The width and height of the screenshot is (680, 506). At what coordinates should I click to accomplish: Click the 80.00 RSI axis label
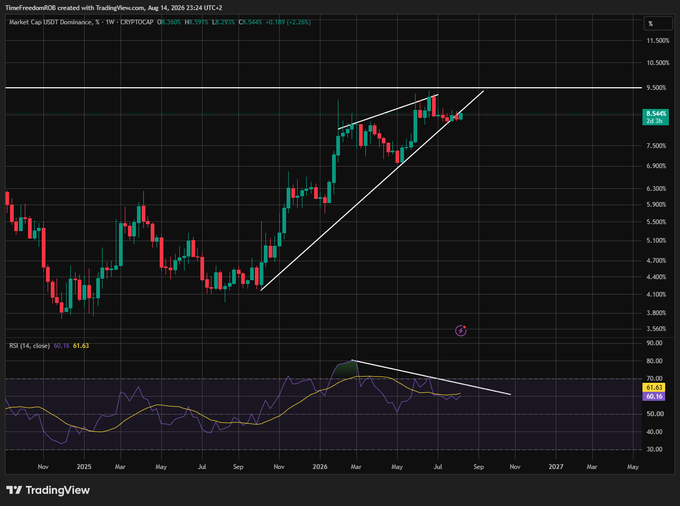[x=654, y=361]
